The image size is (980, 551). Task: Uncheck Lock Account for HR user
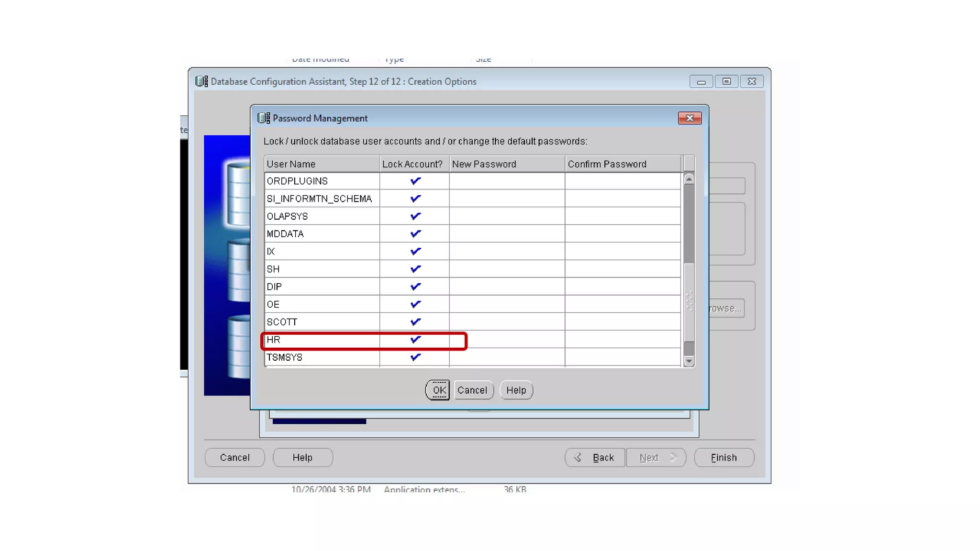point(415,340)
